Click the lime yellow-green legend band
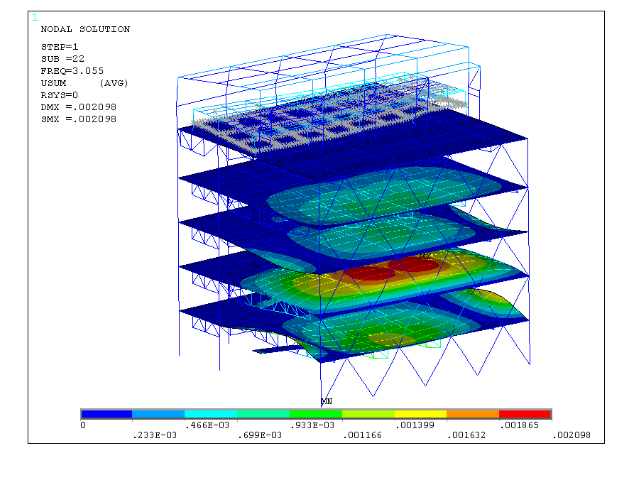 pyautogui.click(x=368, y=413)
